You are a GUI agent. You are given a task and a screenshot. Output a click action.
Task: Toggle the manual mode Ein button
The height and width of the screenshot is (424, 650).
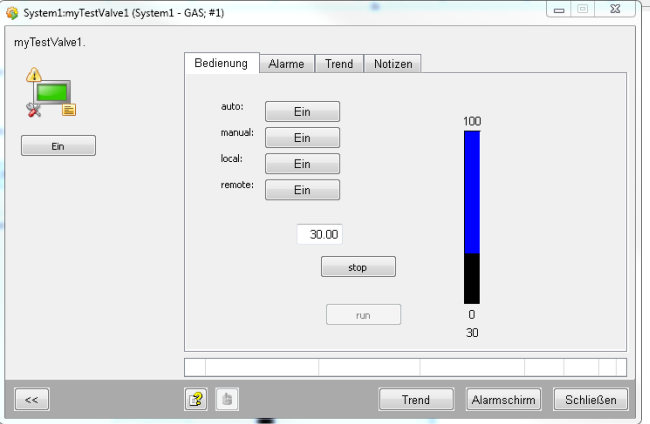[x=302, y=138]
